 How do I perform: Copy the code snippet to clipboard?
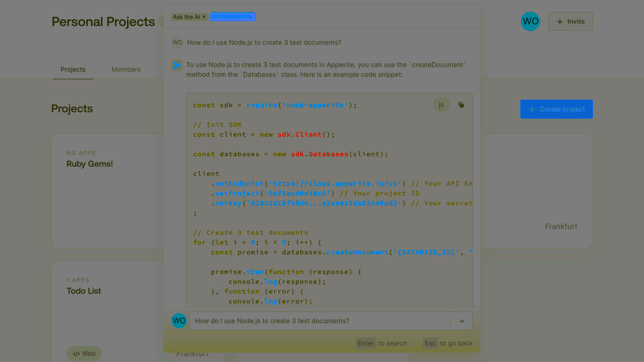(x=461, y=105)
